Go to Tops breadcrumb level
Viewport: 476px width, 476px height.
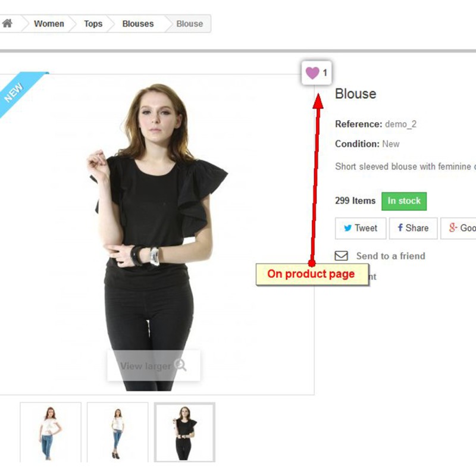click(93, 24)
